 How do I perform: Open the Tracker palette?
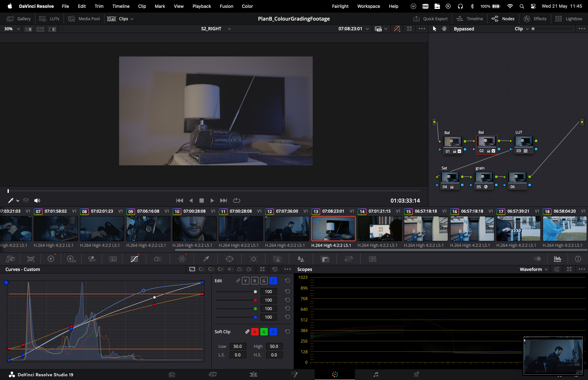coord(253,259)
